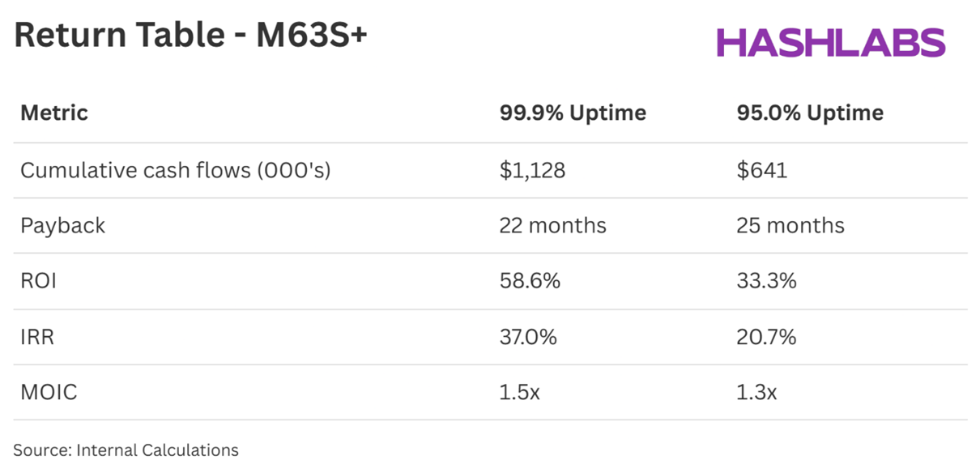Click the HASHLABS logo
The height and width of the screenshot is (473, 980).
pos(830,43)
